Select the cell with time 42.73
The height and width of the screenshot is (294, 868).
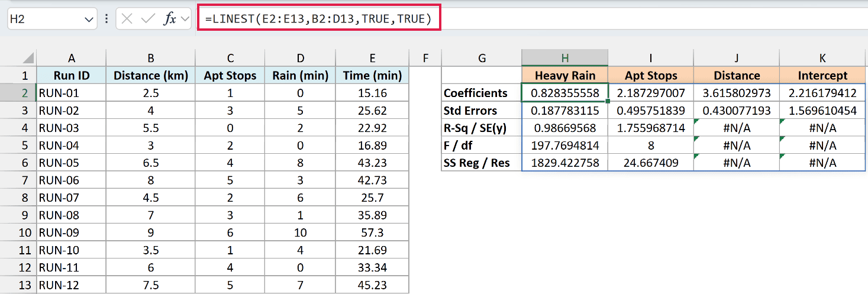click(x=372, y=180)
